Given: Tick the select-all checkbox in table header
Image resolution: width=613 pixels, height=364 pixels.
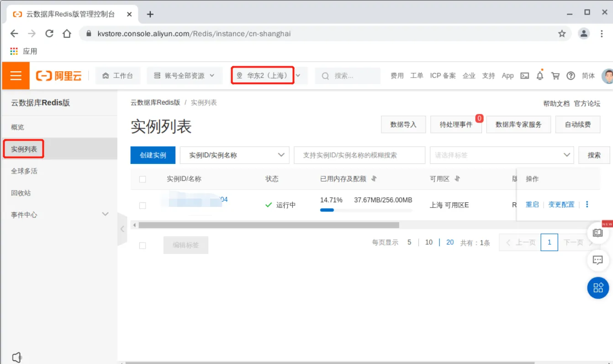Looking at the screenshot, I should [143, 179].
